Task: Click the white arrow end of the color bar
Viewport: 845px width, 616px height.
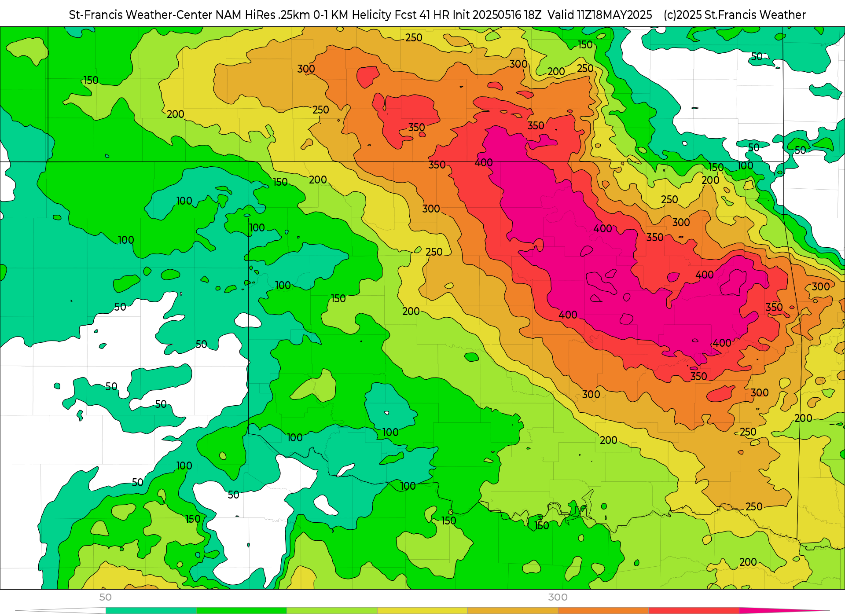Action: (x=61, y=611)
